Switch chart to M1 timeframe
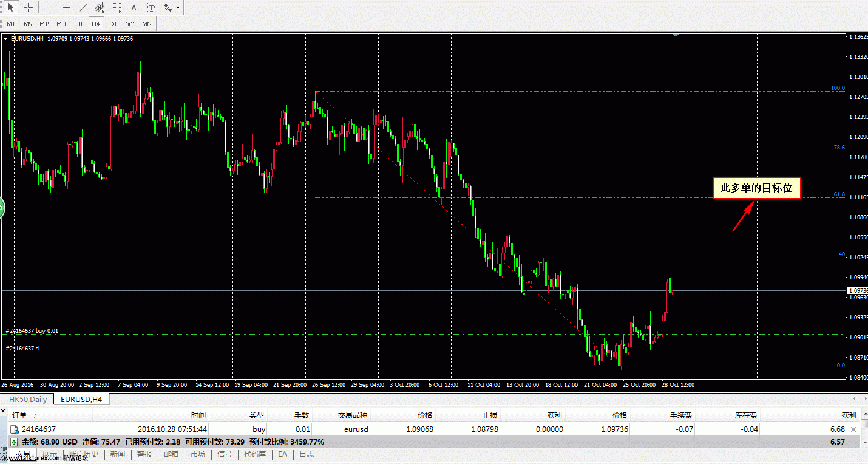The image size is (868, 464). point(11,24)
